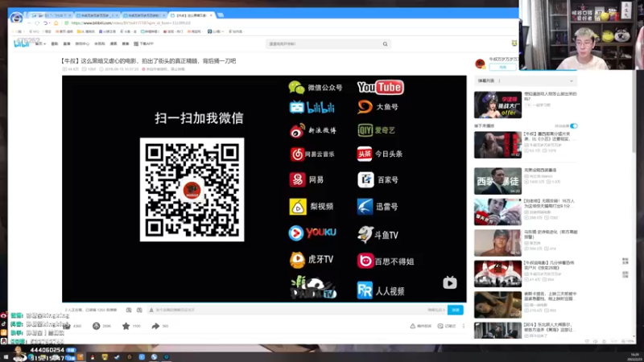Viewport: 644px width, 362px height.
Task: Open the danmaku settings icon
Action: pyautogui.click(x=139, y=310)
